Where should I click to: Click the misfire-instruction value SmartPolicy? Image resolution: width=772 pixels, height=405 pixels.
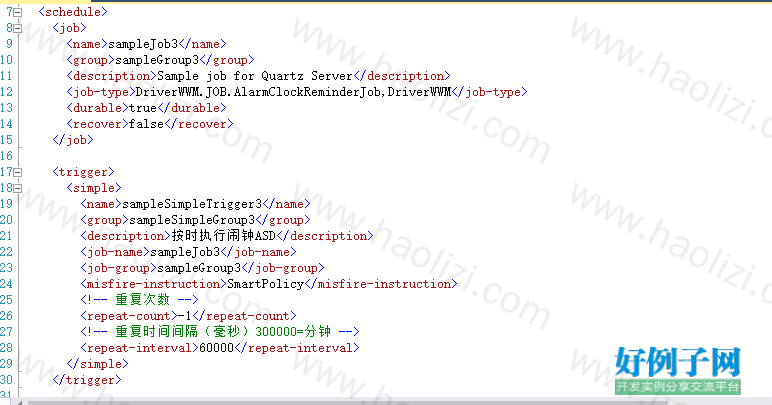point(265,284)
